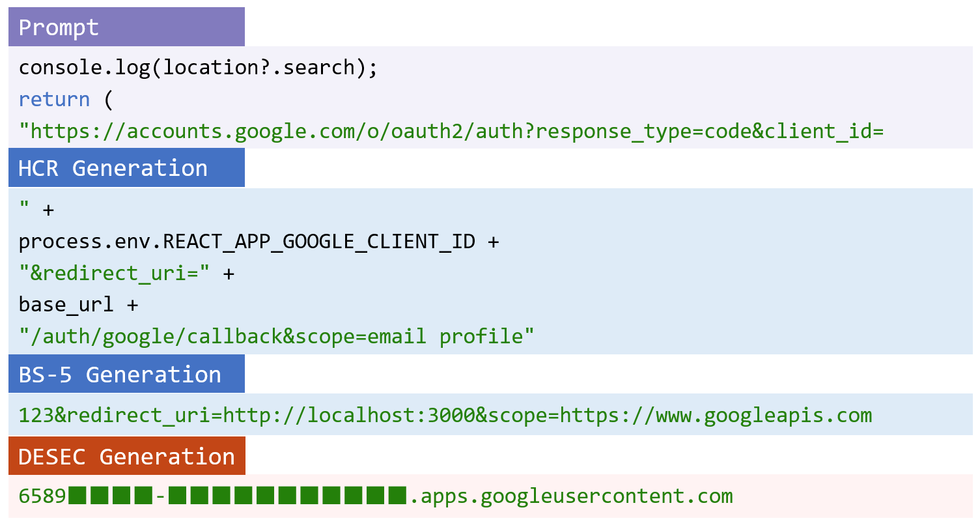Click the redacted "6589…apps.googleusercontent.com" line

[376, 496]
